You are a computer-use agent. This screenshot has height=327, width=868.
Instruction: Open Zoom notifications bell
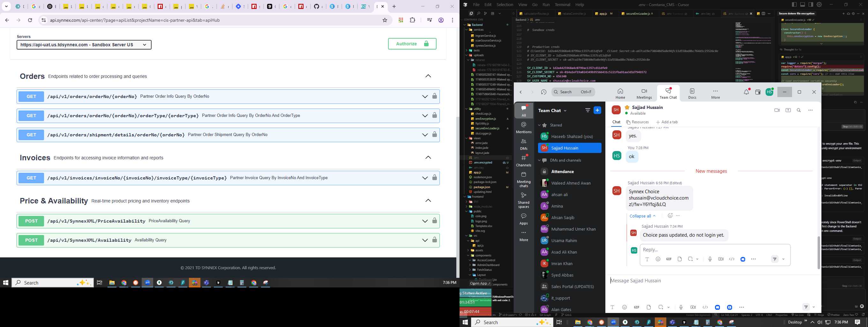(x=746, y=92)
